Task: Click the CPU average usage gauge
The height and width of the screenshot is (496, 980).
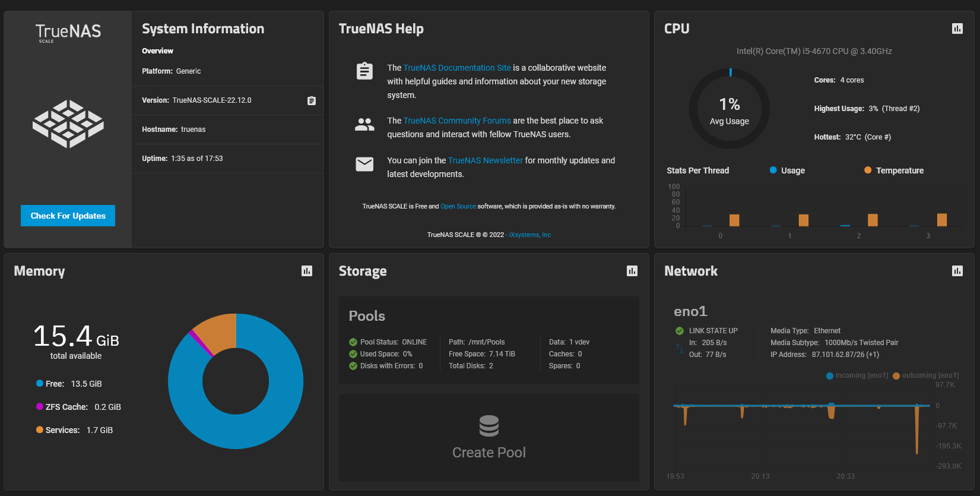Action: tap(730, 109)
